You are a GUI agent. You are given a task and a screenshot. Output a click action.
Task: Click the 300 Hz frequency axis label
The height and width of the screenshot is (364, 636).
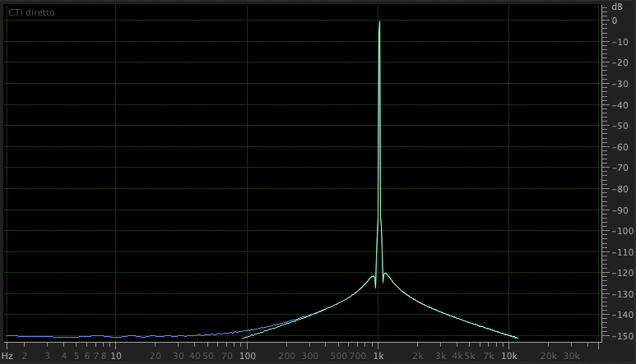[310, 356]
